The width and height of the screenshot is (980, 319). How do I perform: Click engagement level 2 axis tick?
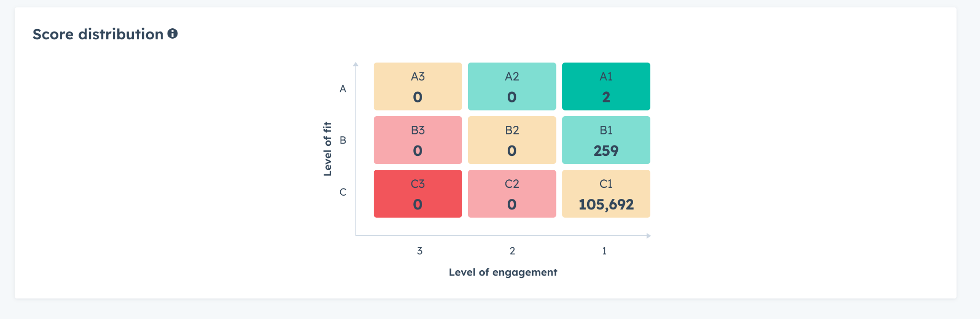(512, 251)
